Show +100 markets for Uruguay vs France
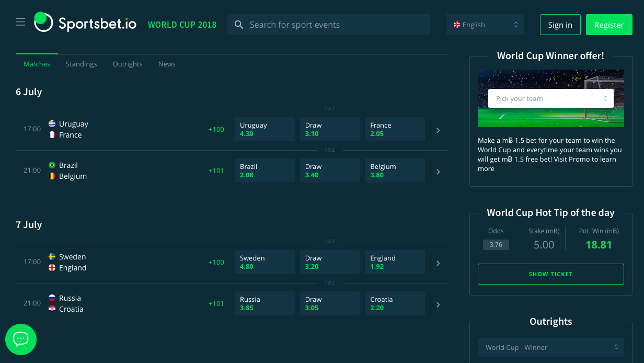Viewport: 644px width, 363px height. pos(216,129)
